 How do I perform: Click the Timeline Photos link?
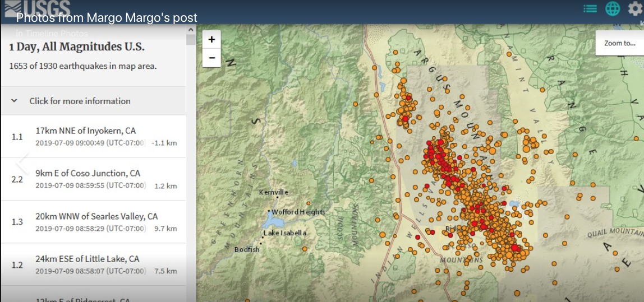click(57, 34)
